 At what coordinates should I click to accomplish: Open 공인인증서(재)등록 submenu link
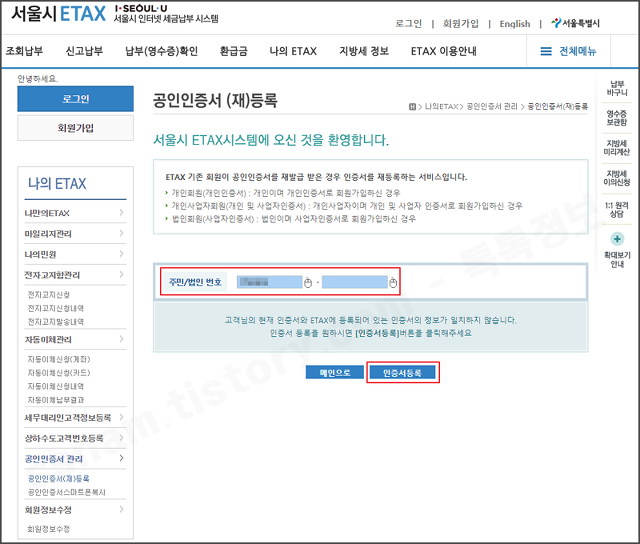point(58,478)
